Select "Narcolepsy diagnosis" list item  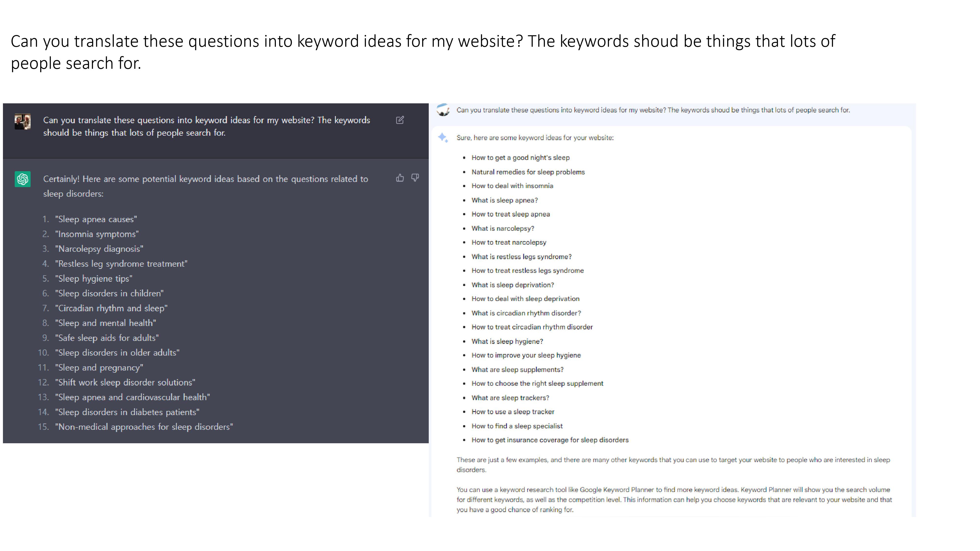pyautogui.click(x=99, y=249)
